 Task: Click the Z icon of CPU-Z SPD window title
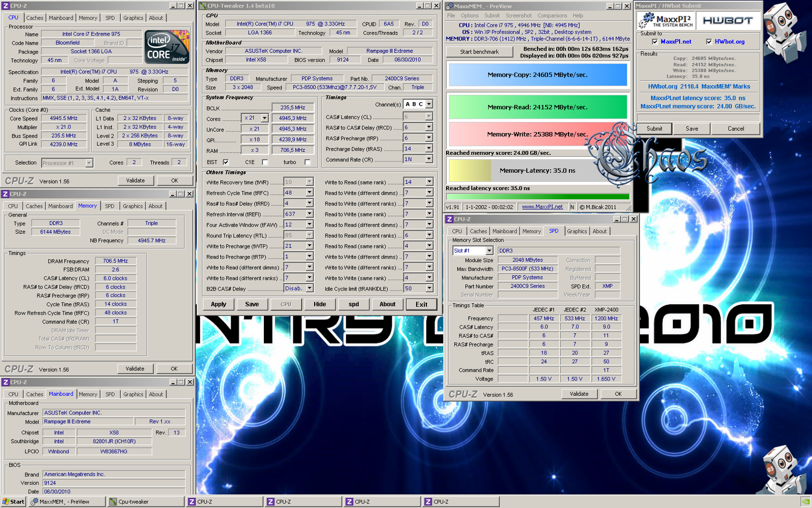coord(449,219)
